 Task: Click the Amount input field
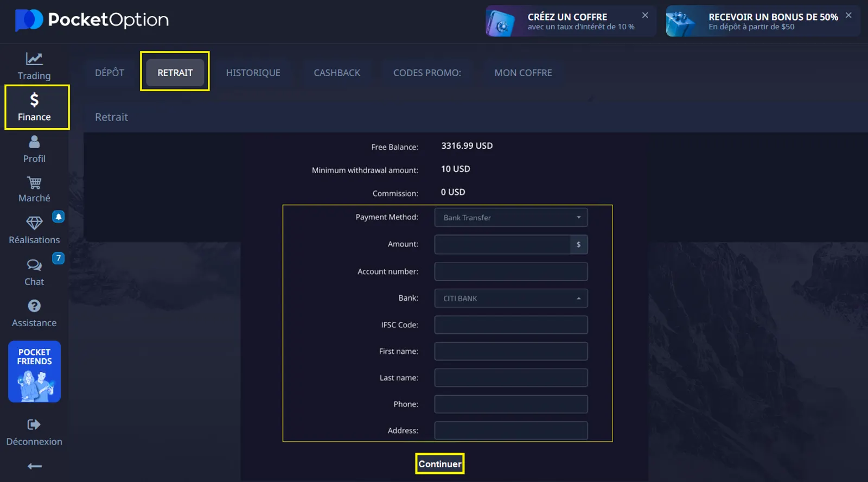502,245
